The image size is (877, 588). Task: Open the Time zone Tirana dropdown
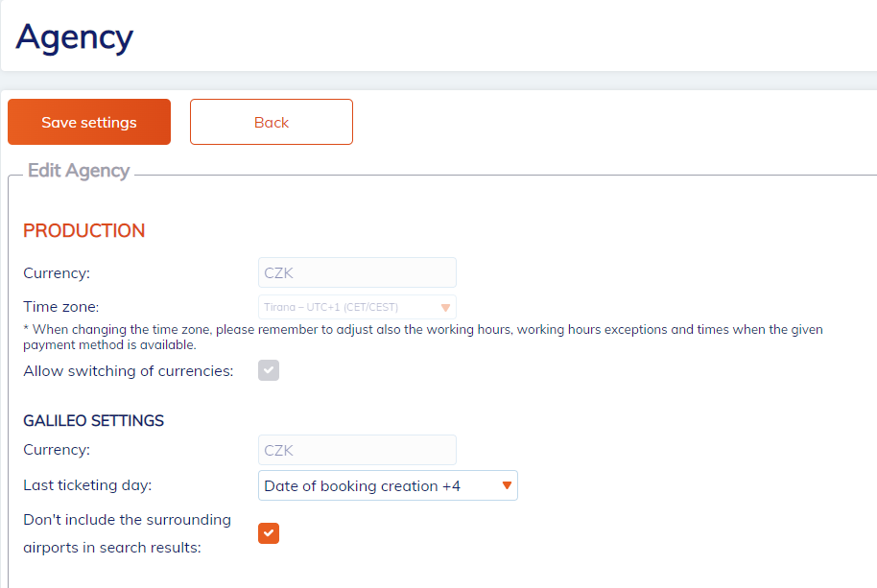(x=345, y=307)
